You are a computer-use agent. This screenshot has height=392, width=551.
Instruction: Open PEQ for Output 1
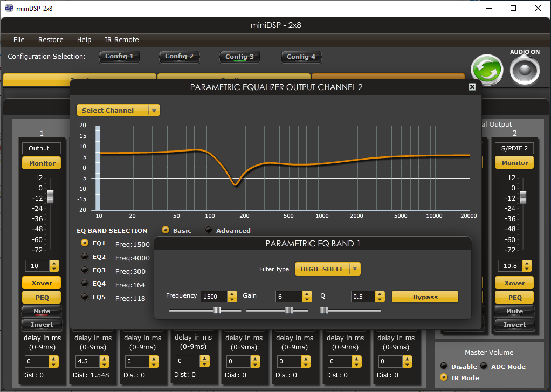click(42, 298)
